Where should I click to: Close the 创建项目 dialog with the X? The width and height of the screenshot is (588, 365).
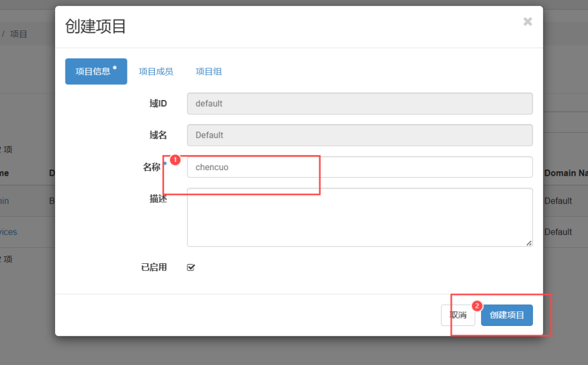527,22
